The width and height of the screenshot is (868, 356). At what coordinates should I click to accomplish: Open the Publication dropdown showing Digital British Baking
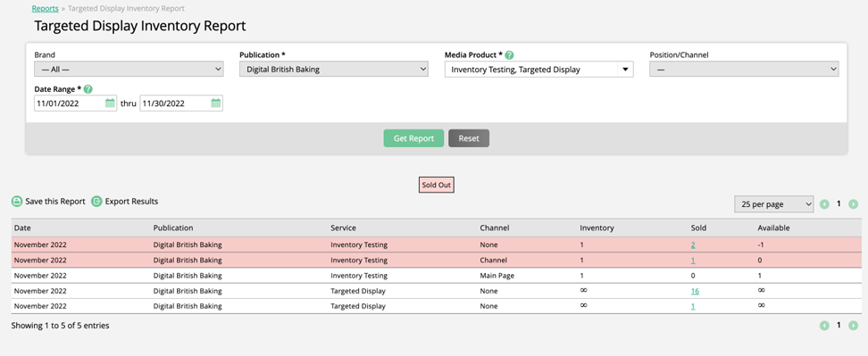click(x=334, y=69)
